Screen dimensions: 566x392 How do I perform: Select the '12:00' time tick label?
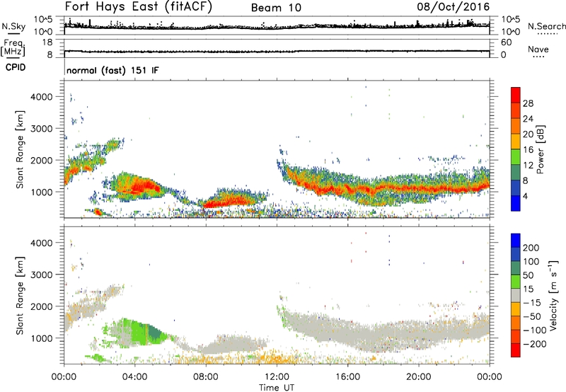[x=277, y=377]
